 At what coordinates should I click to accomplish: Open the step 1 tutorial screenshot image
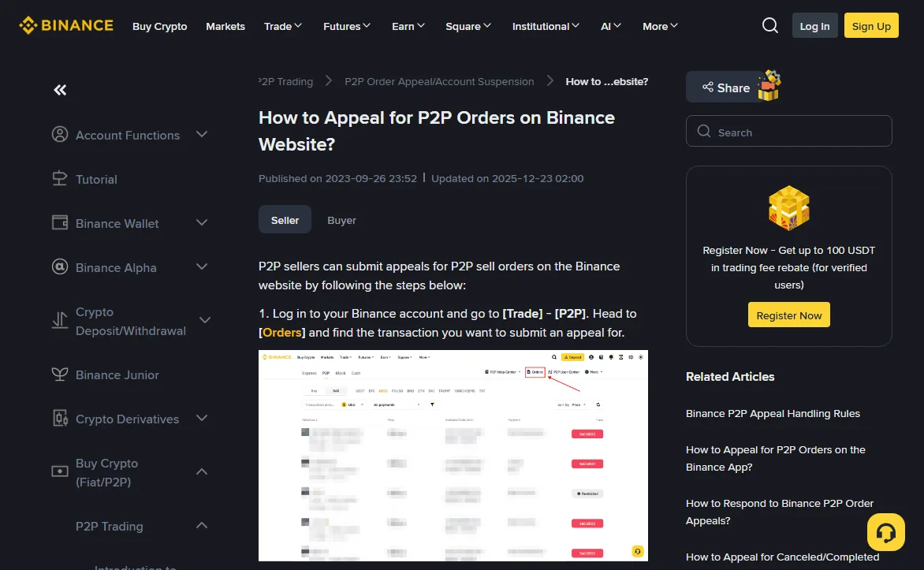pos(453,455)
